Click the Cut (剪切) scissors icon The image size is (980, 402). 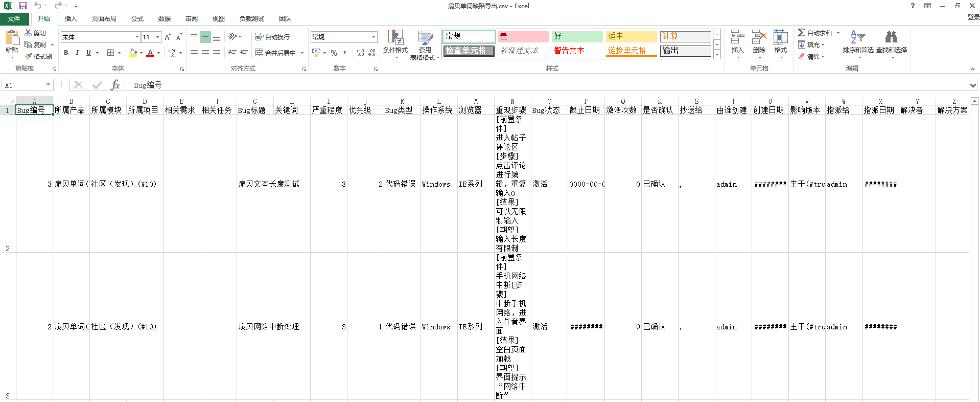28,33
